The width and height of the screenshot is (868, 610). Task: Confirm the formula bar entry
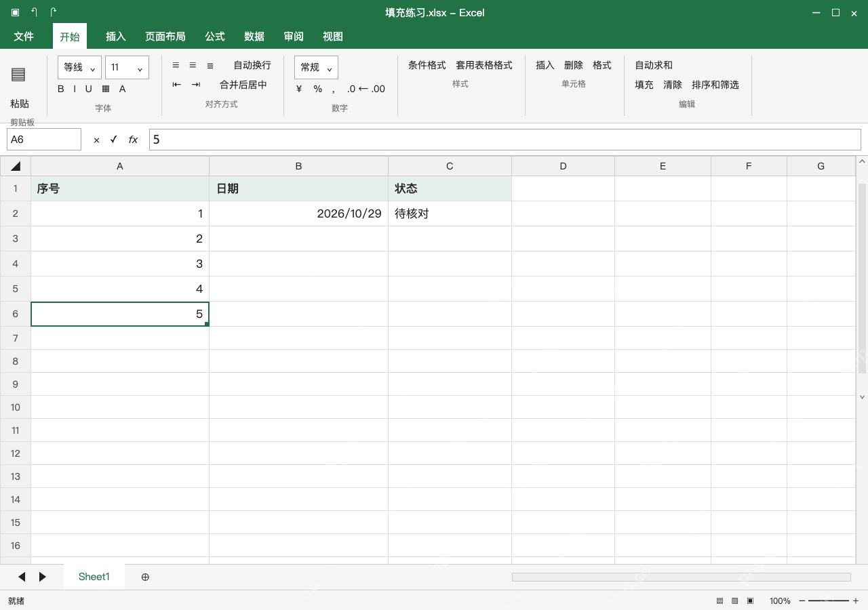coord(114,140)
